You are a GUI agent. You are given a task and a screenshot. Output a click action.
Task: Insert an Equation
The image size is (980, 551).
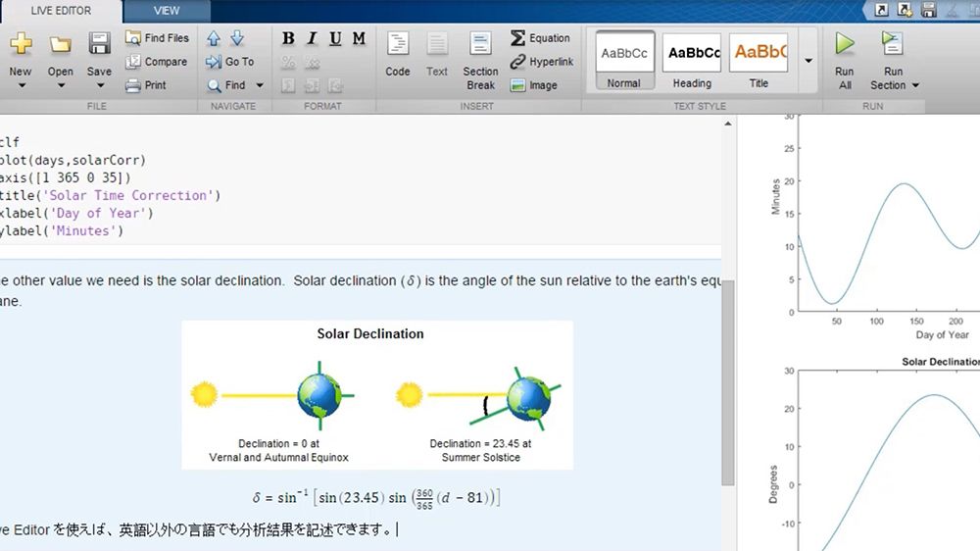point(540,38)
